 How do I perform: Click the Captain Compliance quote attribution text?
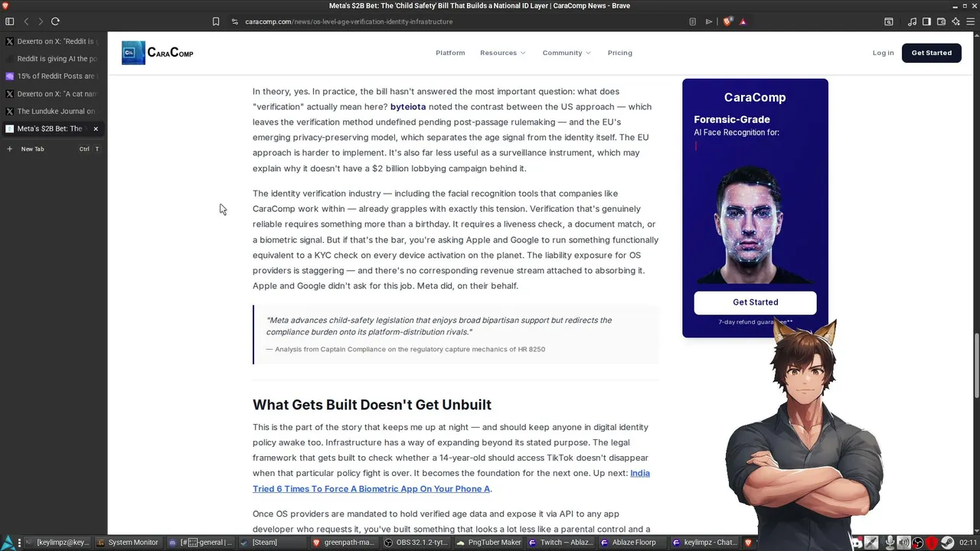[406, 349]
